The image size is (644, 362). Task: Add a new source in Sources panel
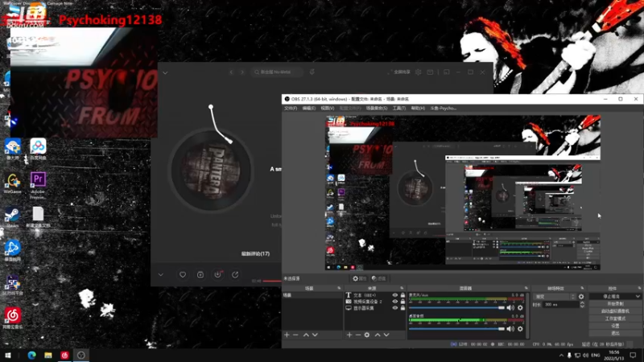(349, 335)
